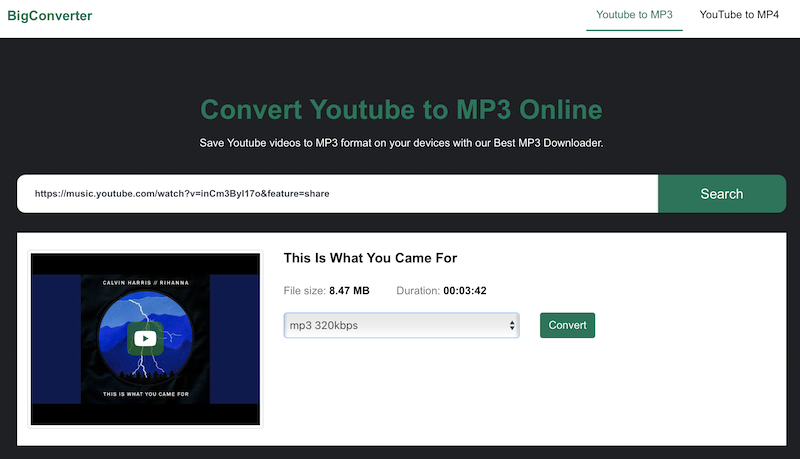Click the 8.47 MB file size value
The height and width of the screenshot is (459, 800).
pos(349,291)
